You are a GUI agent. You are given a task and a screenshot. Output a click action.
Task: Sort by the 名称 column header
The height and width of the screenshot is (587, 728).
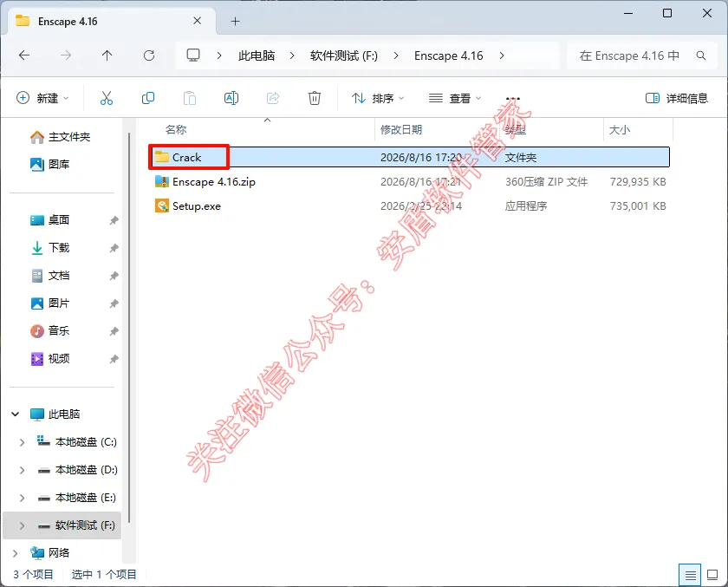175,129
